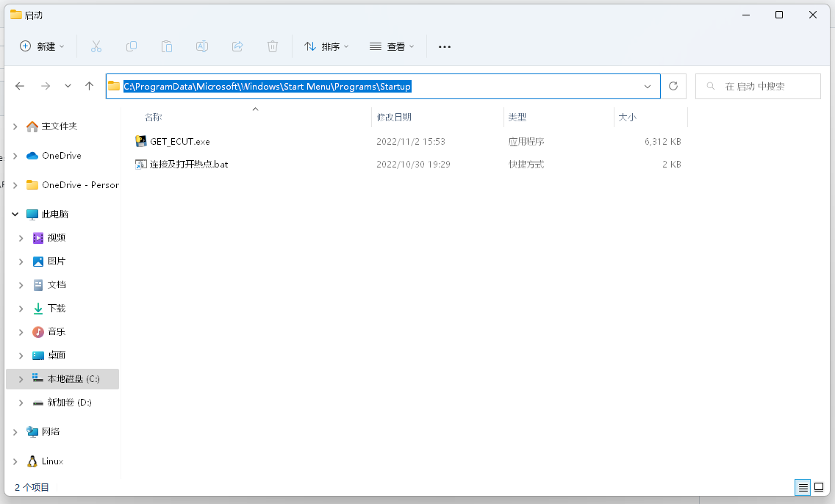This screenshot has height=504, width=835.
Task: Select the Rename icon
Action: (x=202, y=46)
